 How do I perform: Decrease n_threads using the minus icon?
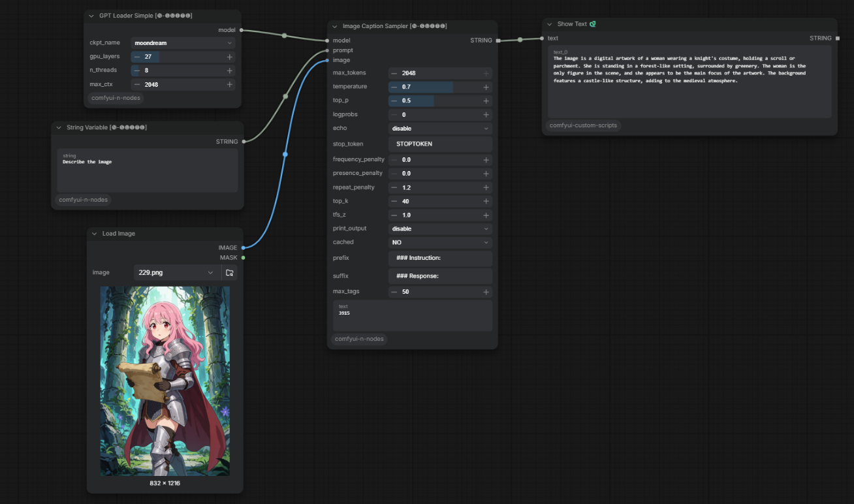tap(137, 71)
